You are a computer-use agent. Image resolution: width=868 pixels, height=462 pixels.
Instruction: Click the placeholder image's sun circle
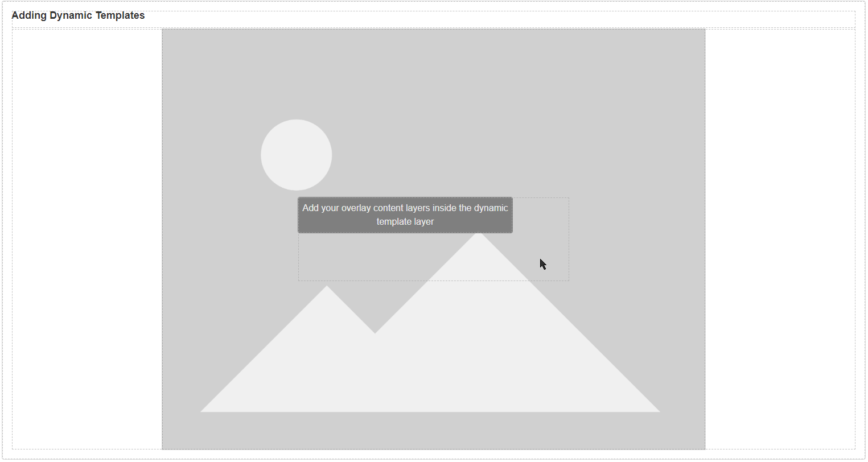point(297,155)
